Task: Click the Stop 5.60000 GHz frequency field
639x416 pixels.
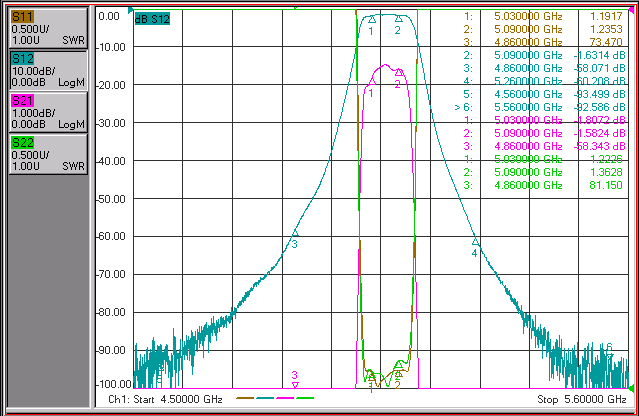Action: point(582,399)
